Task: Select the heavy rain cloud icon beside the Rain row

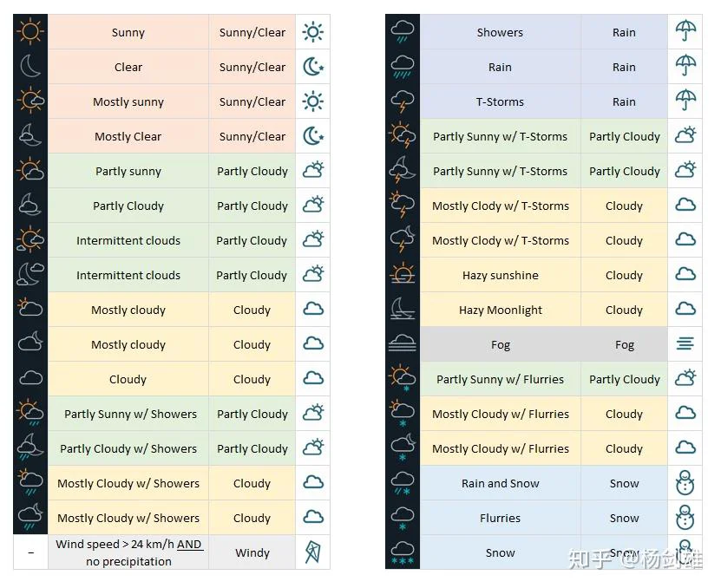Action: click(x=403, y=67)
